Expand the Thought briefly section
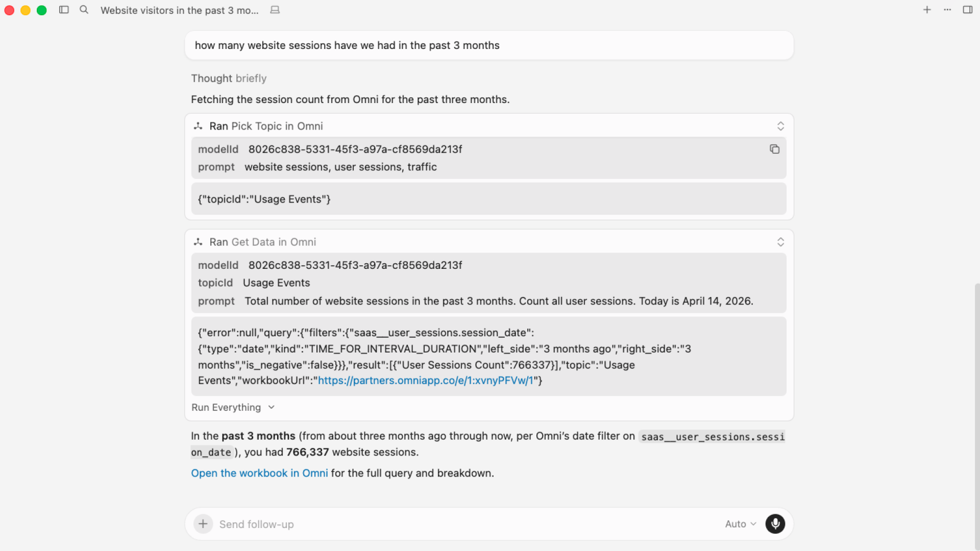Screen dimensions: 980x551 click(229, 79)
